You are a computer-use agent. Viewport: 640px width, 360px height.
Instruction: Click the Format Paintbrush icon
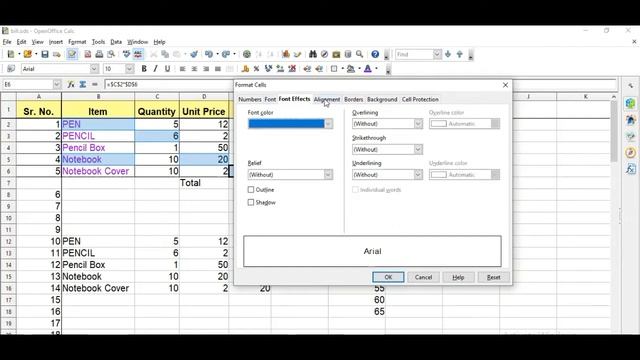pyautogui.click(x=194, y=54)
